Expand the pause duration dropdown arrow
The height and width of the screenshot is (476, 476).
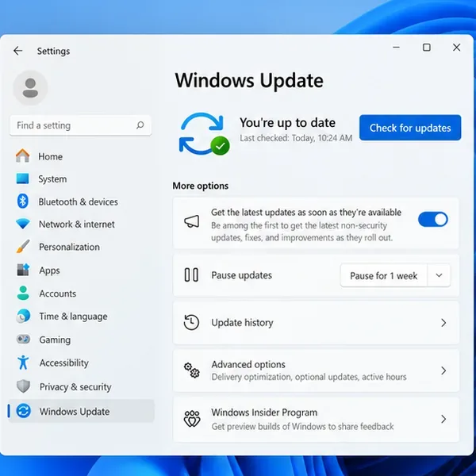point(439,275)
